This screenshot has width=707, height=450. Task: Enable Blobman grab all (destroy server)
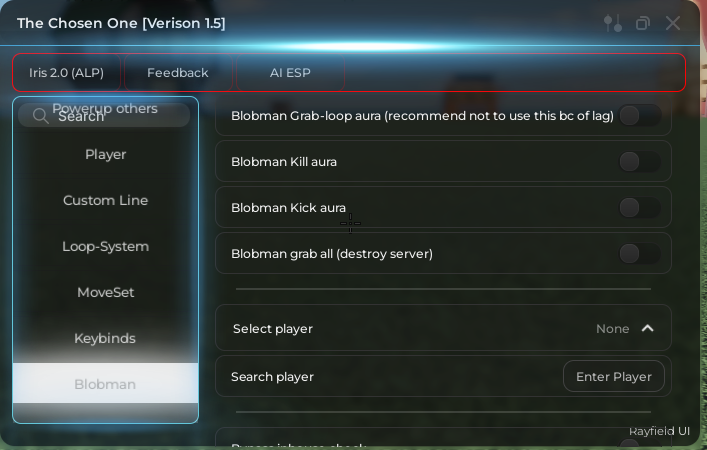coord(640,253)
